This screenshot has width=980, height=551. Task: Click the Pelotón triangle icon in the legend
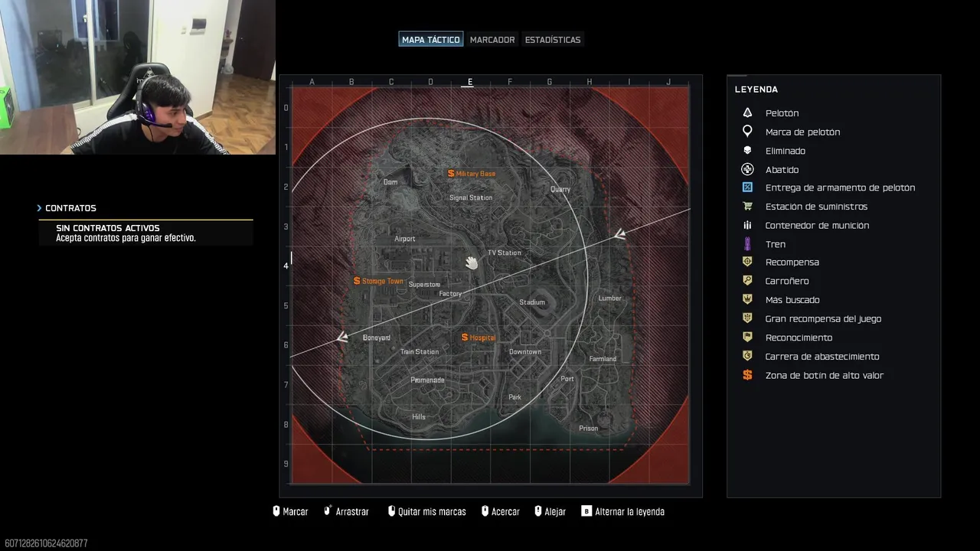[x=748, y=112]
